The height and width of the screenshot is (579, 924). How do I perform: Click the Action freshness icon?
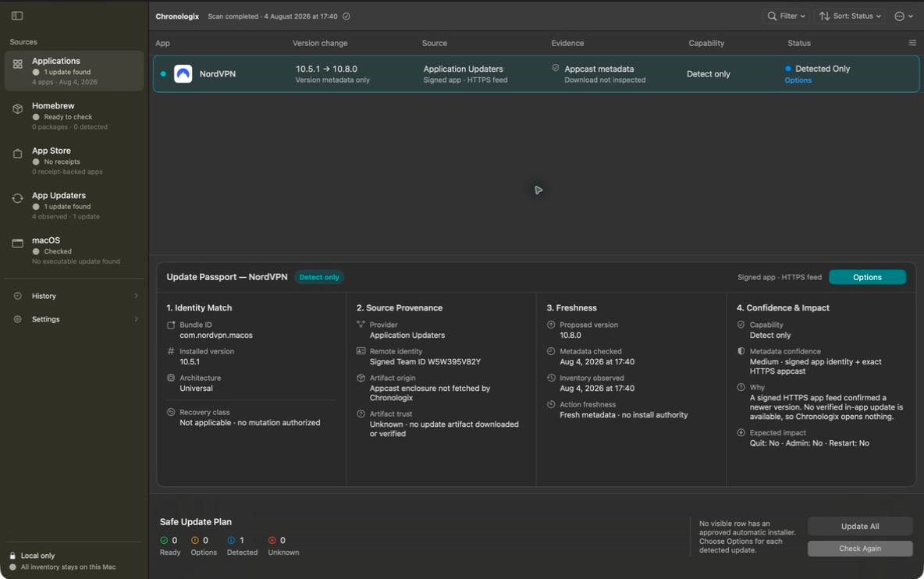pos(551,405)
